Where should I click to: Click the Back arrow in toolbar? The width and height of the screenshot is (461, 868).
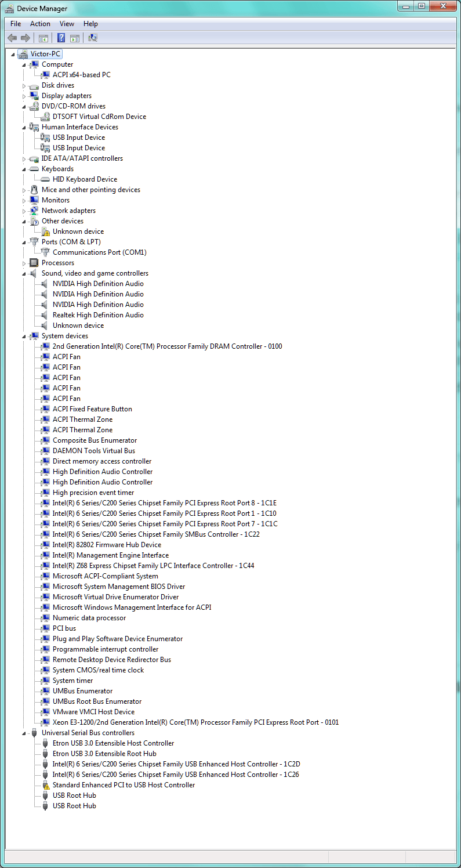coord(12,38)
